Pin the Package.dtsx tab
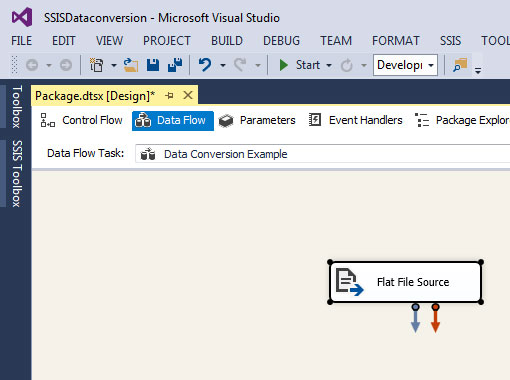 pos(169,96)
